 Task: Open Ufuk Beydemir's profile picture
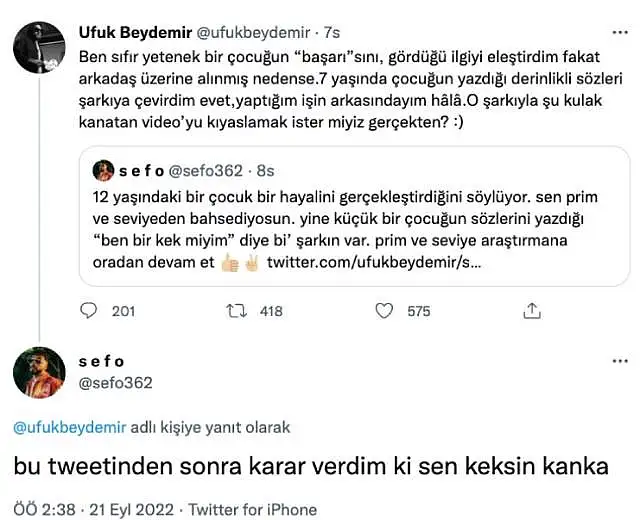point(39,47)
